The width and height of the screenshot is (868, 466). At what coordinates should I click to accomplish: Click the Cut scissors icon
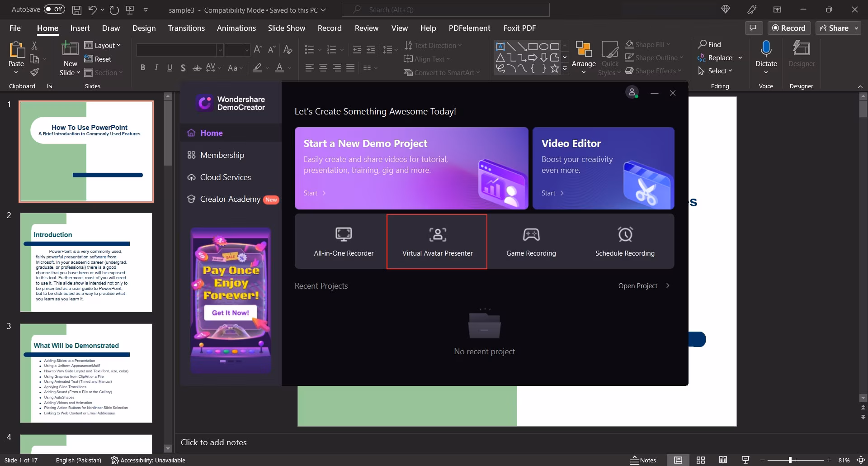[x=34, y=45]
